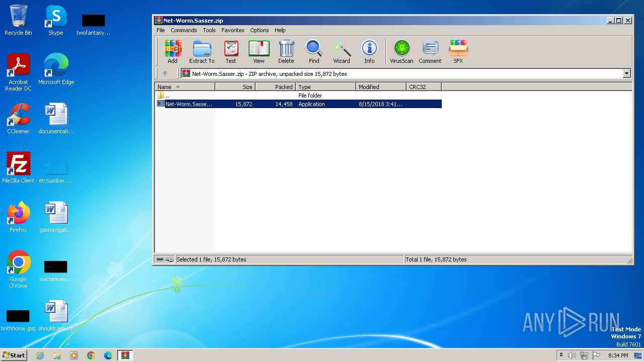The width and height of the screenshot is (644, 362).
Task: Sort by the Type column header
Action: click(x=326, y=87)
